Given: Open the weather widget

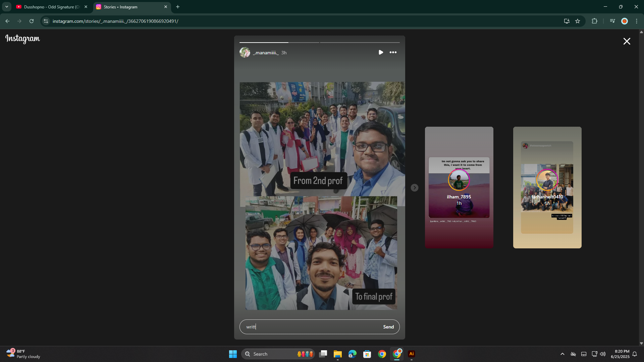Looking at the screenshot, I should [23, 354].
